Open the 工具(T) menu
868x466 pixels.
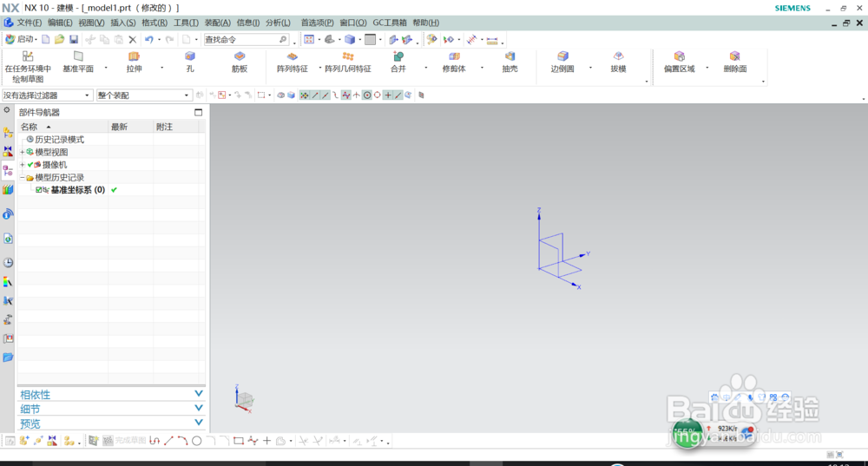tap(186, 23)
